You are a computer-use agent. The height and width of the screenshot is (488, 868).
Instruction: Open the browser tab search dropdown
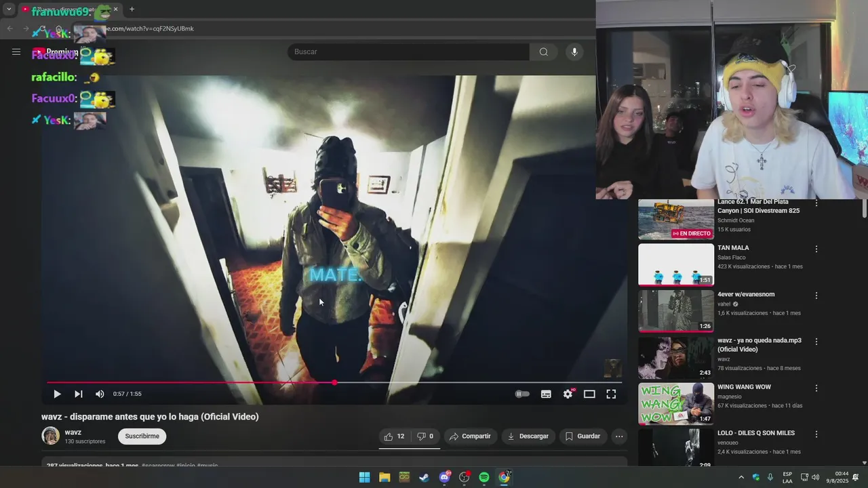9,9
